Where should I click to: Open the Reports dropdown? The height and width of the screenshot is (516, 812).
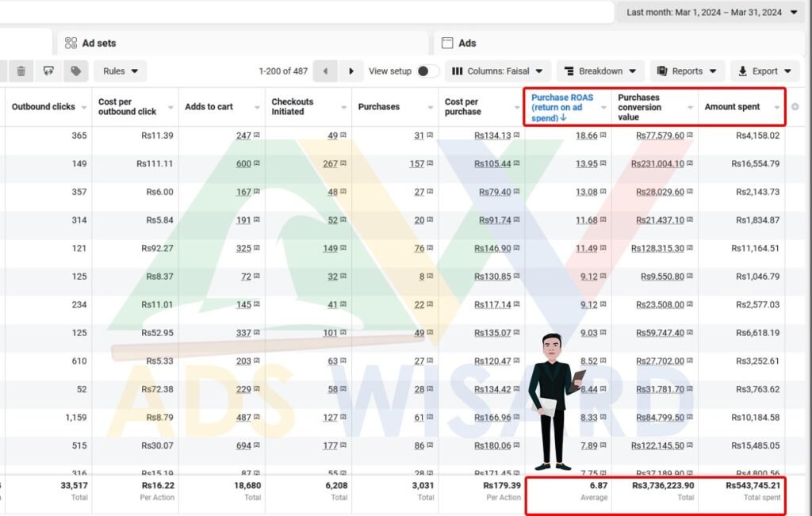687,71
